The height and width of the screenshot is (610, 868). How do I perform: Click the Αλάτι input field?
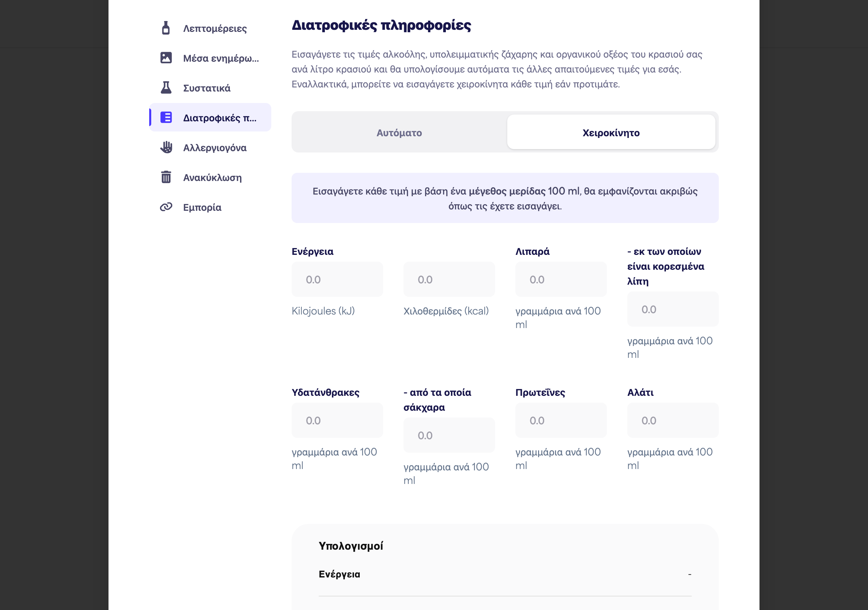point(673,421)
